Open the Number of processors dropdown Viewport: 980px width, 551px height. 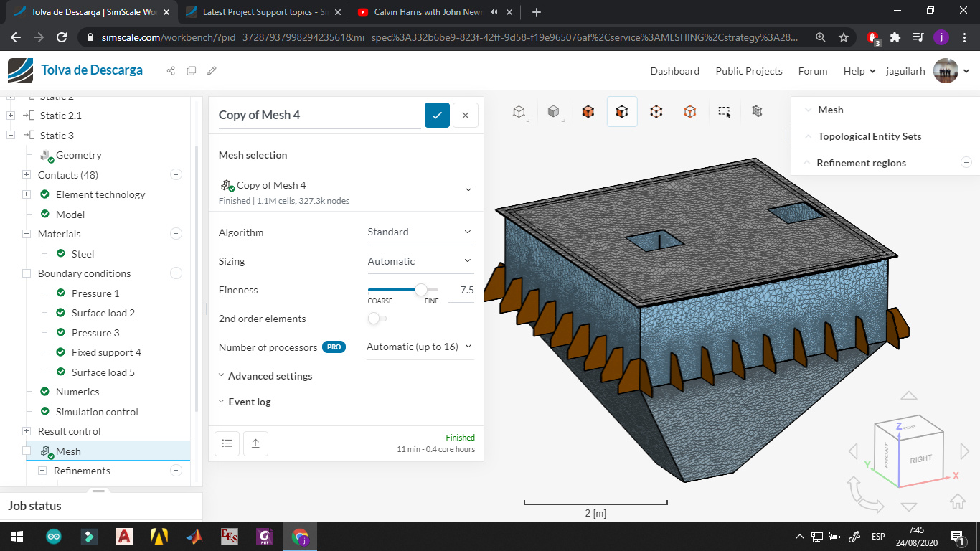pos(420,346)
